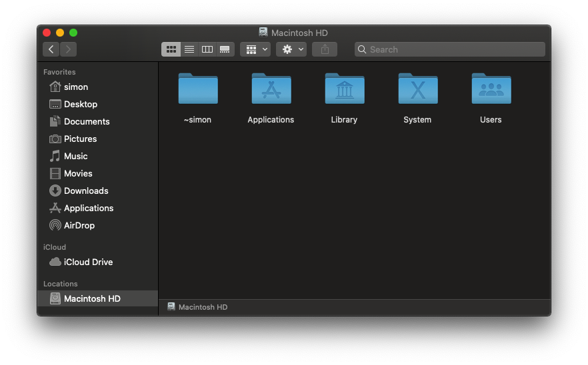
Task: Switch to gallery view
Action: tap(225, 49)
